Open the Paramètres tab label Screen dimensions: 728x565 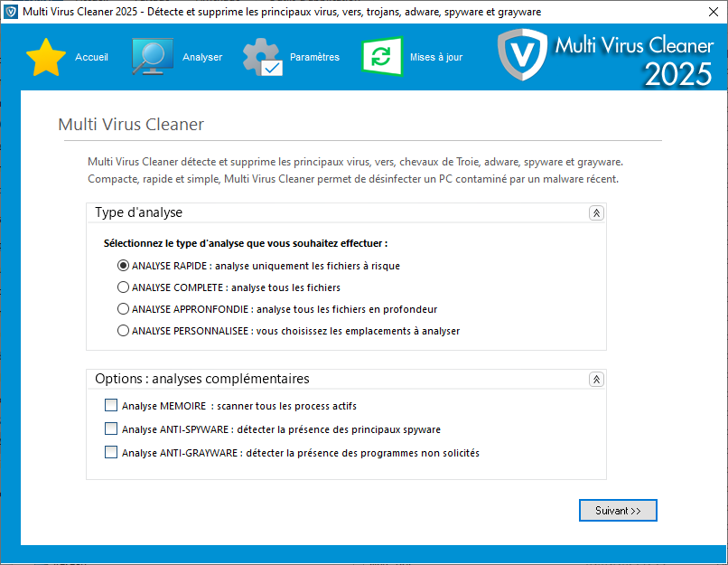314,58
